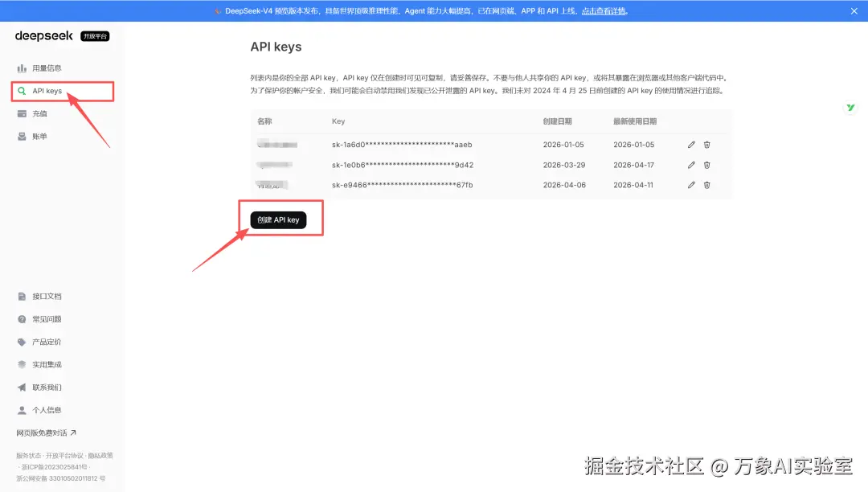This screenshot has width=868, height=492.
Task: Close the DeepSeek-V4 announcement banner
Action: (854, 11)
